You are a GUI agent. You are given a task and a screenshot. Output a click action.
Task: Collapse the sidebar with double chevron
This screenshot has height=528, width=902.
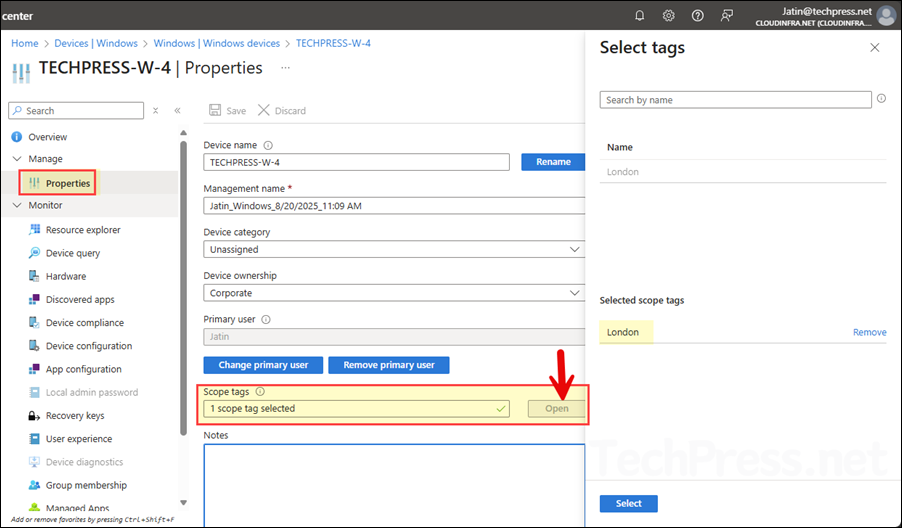click(x=177, y=110)
